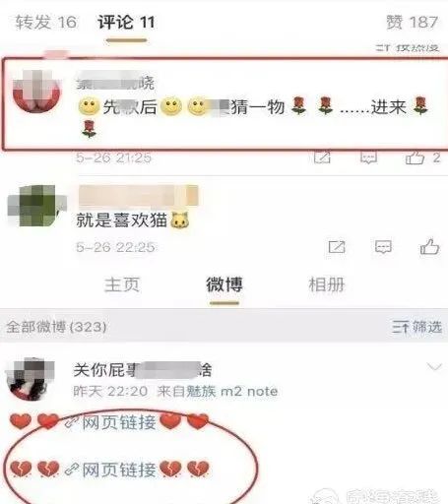Tap the first commenter's red avatar
Screen dimensions: 448x504
click(36, 92)
